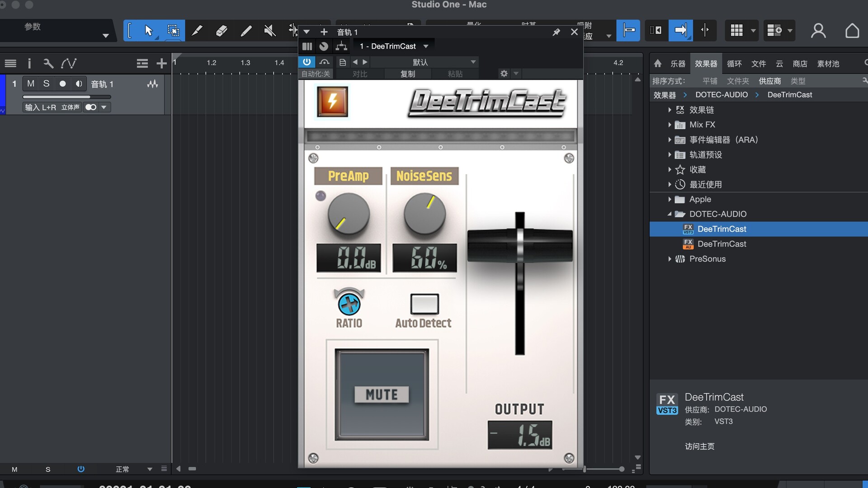The width and height of the screenshot is (868, 488).
Task: Expand the Mix FX folder
Action: pyautogui.click(x=670, y=125)
